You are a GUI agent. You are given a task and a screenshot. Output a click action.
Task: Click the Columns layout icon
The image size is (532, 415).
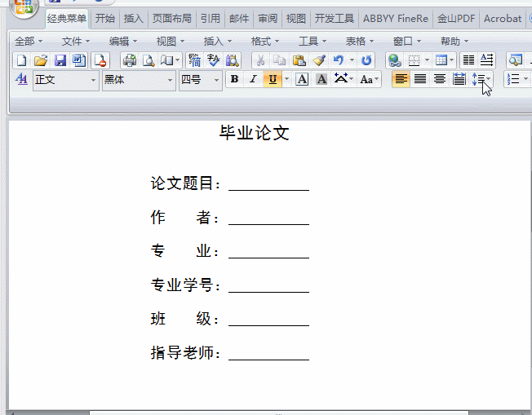click(x=468, y=60)
